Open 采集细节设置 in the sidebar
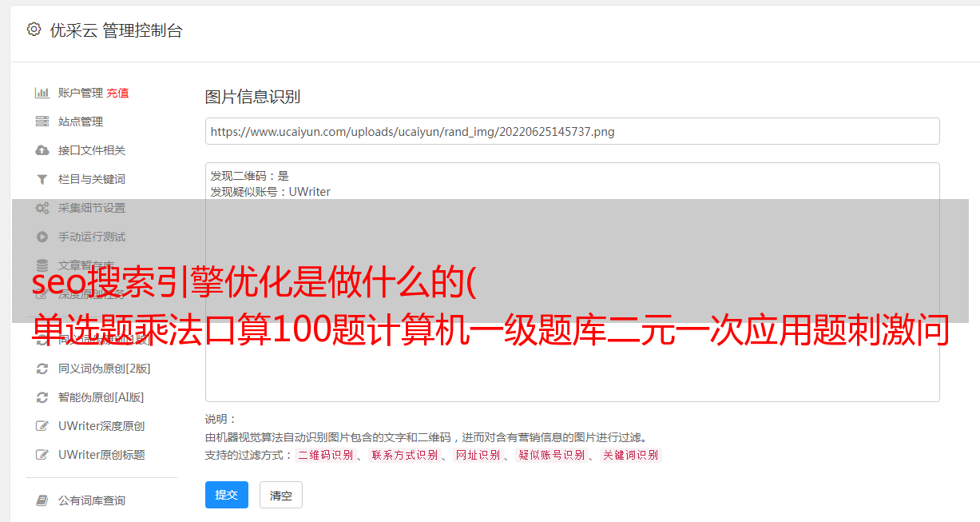 tap(92, 208)
